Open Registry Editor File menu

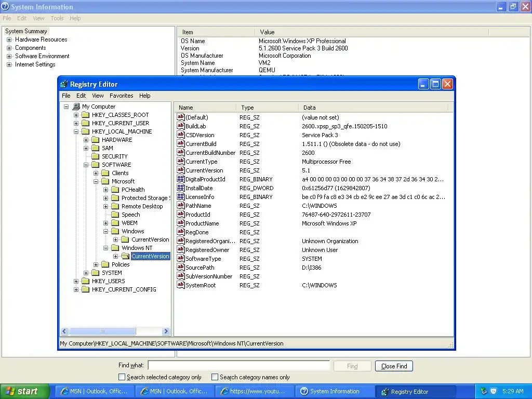[66, 96]
